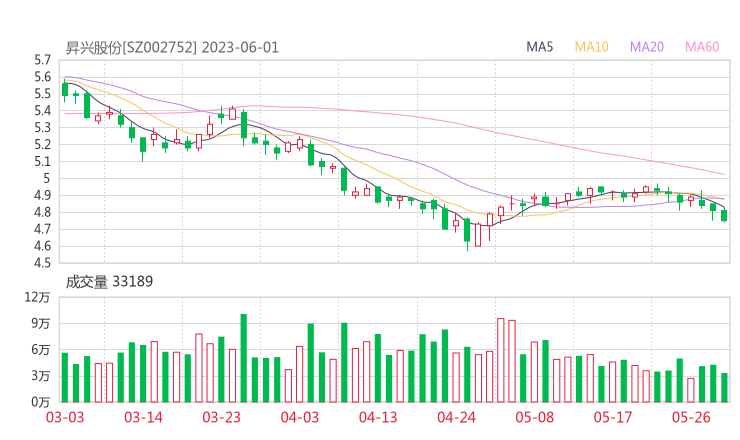The image size is (740, 440).
Task: Click the 5.2 price axis label
Action: tap(42, 145)
